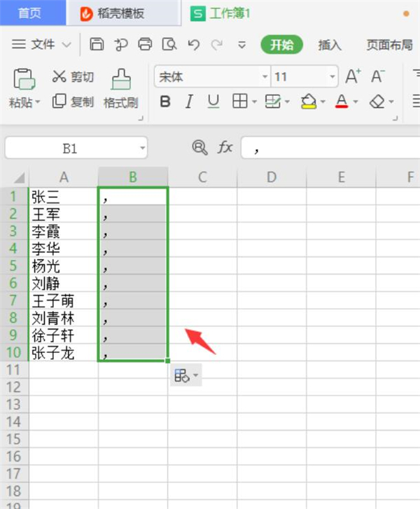Screen dimensions: 420x509
Task: Click the Cut (剪切) scissors button
Action: pyautogui.click(x=73, y=76)
